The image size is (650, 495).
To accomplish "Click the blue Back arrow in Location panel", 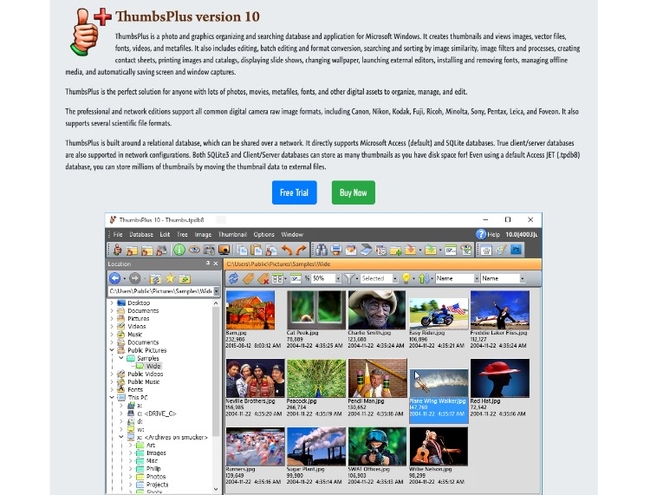I will (x=115, y=278).
